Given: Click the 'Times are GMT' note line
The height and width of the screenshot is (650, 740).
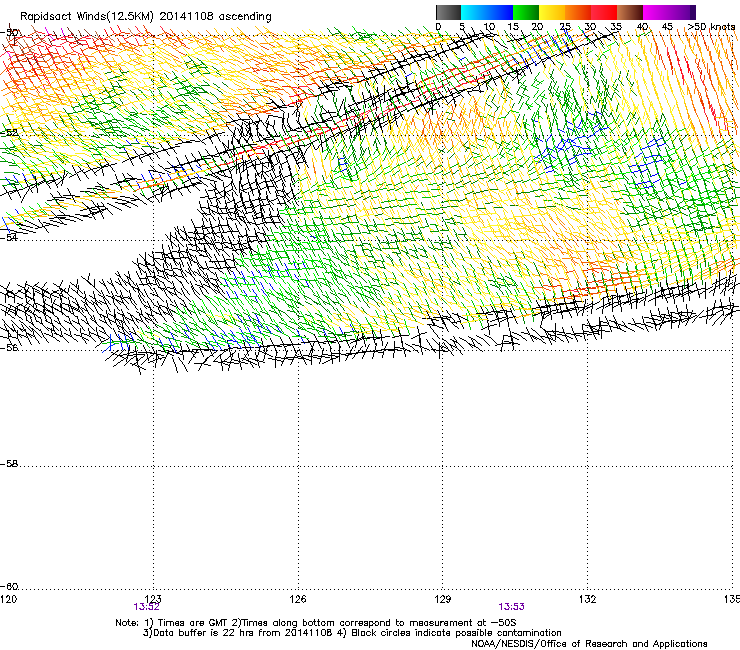Looking at the screenshot, I should [316, 623].
